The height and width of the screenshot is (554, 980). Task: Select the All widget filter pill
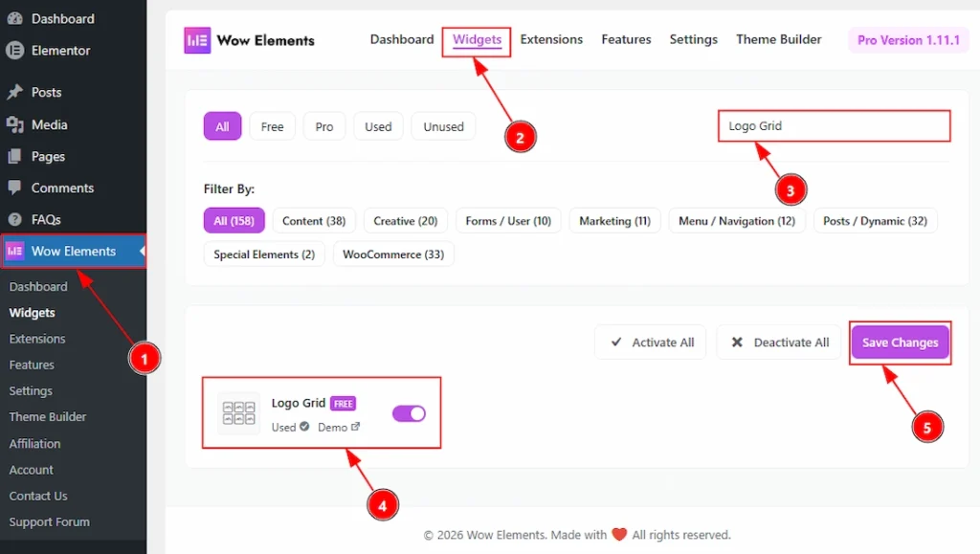(x=222, y=127)
